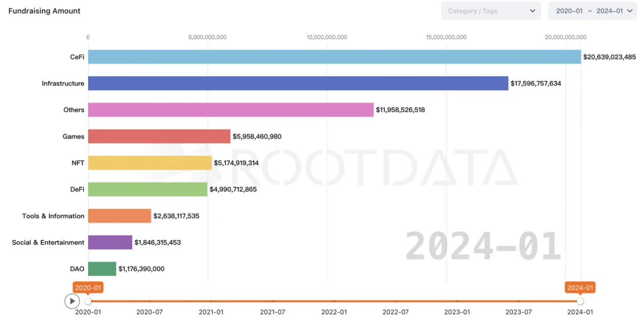Click the light green DeFi bar
Viewport: 644px width, 321px height.
148,189
